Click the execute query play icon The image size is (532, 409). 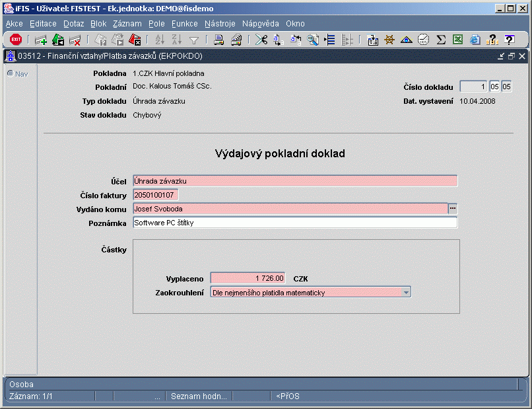pyautogui.click(x=117, y=40)
